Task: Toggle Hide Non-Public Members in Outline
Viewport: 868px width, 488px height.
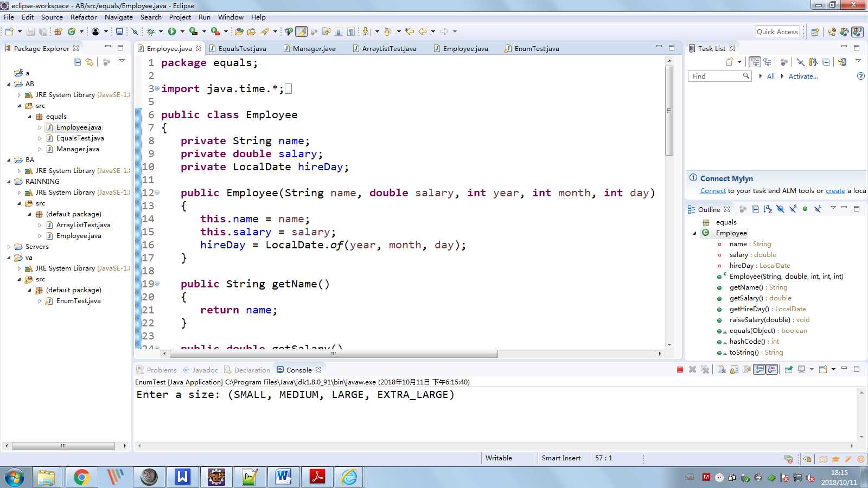Action: point(805,209)
